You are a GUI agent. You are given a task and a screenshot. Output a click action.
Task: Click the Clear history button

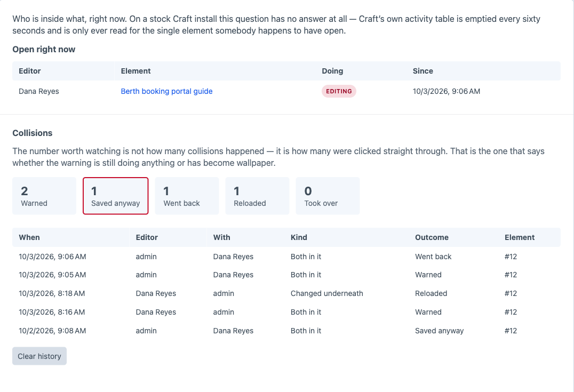[x=39, y=356]
